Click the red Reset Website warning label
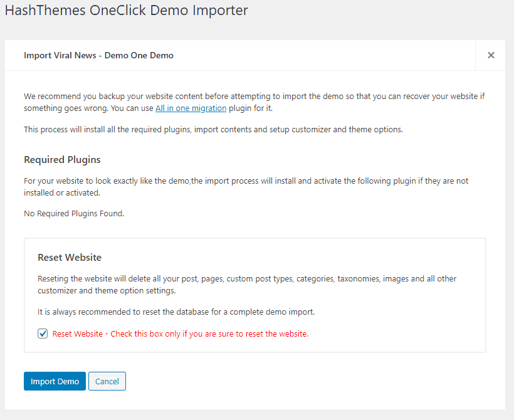This screenshot has height=420, width=514. 181,333
